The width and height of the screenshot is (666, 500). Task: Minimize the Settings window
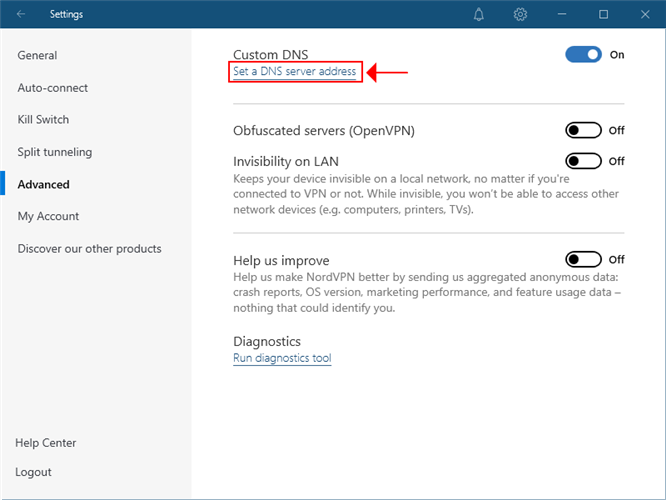pyautogui.click(x=562, y=15)
